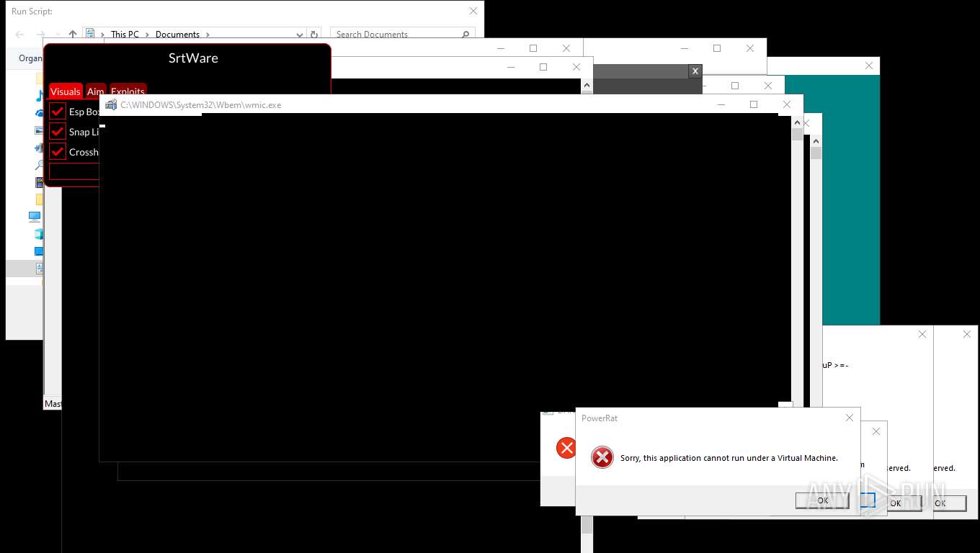Close the Run Script dialog
The height and width of the screenshot is (553, 980).
[473, 11]
